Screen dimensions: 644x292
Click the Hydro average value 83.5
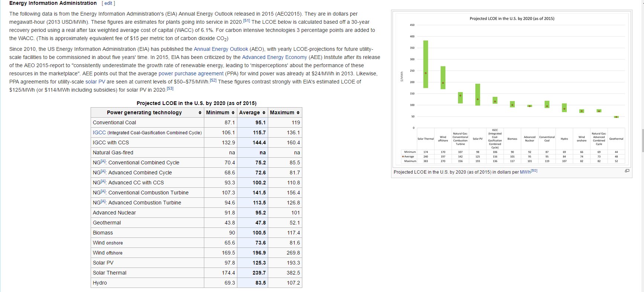[260, 283]
